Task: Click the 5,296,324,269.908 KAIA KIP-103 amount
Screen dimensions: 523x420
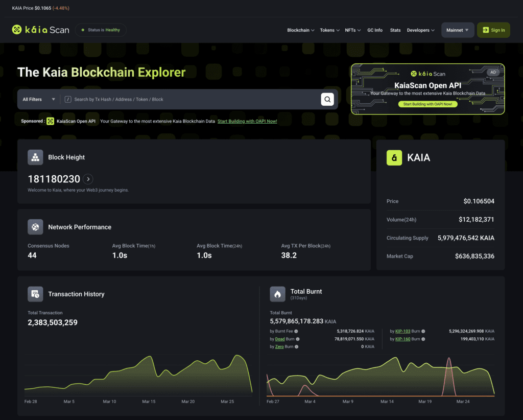Action: click(x=471, y=331)
